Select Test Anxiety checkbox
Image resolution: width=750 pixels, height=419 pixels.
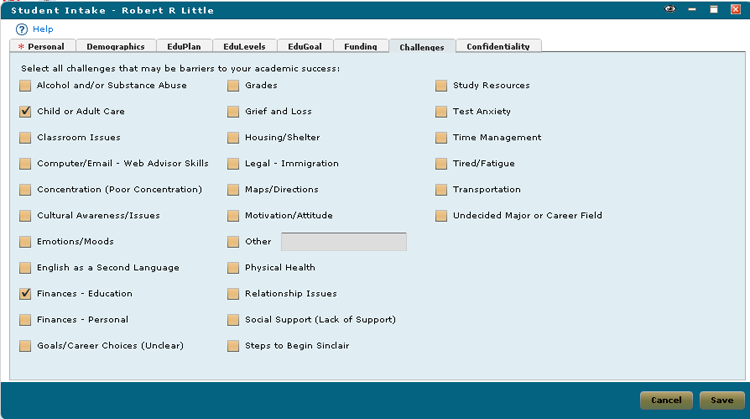[441, 111]
